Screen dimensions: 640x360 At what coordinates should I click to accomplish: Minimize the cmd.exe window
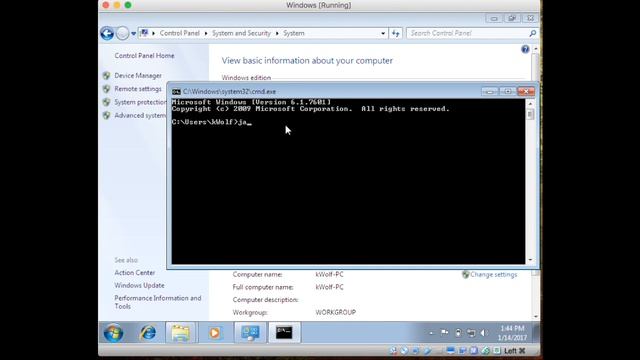[x=490, y=91]
